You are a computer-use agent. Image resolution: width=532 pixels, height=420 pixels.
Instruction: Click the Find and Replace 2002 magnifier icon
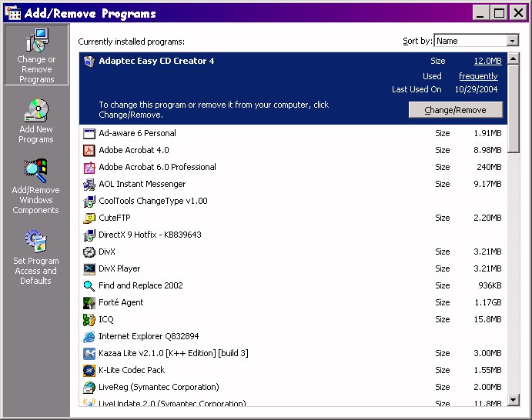pos(89,285)
